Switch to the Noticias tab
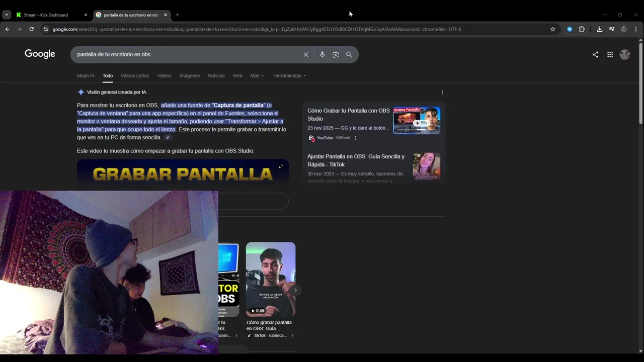This screenshot has width=644, height=362. pyautogui.click(x=216, y=76)
